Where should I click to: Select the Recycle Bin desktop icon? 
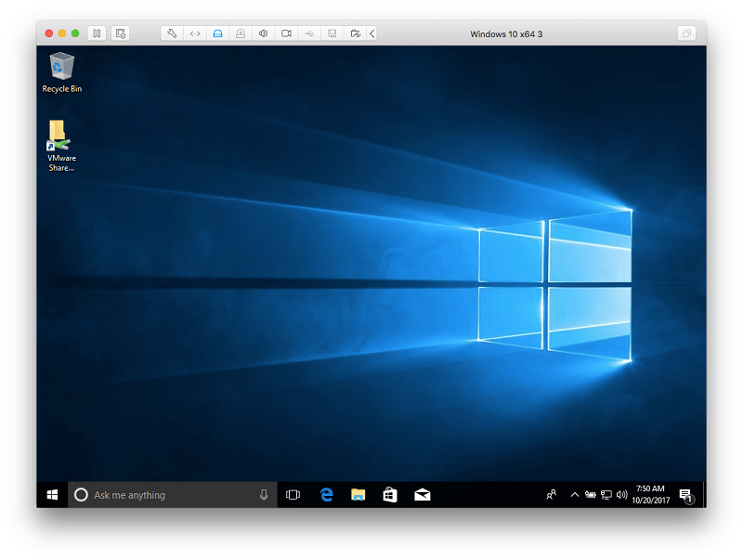[61, 72]
